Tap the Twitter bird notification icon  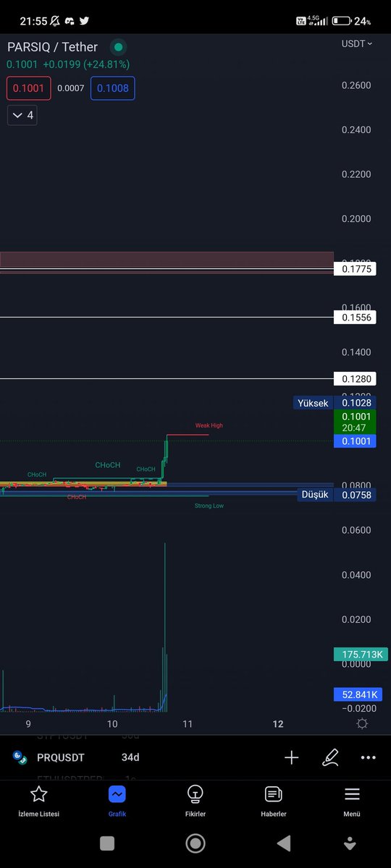[85, 21]
